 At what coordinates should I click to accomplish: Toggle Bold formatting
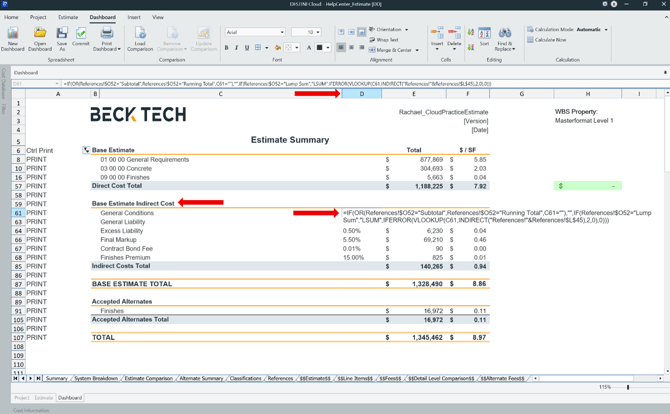[227, 47]
